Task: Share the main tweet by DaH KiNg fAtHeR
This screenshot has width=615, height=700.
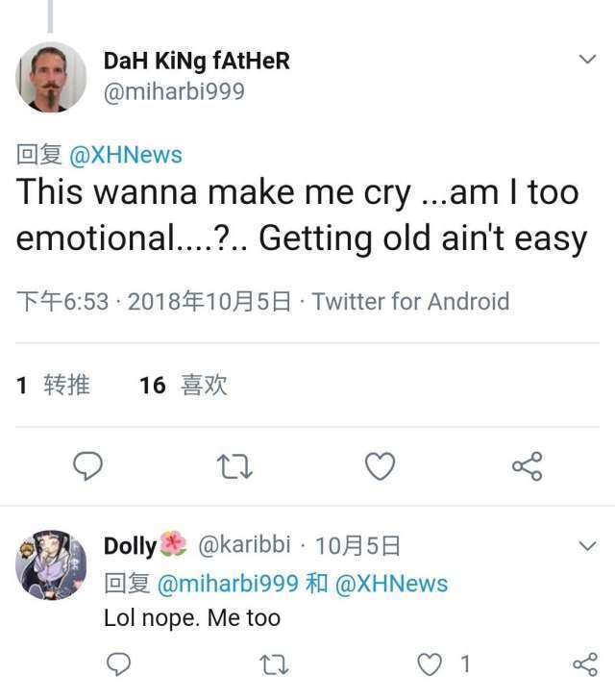Action: pyautogui.click(x=528, y=466)
